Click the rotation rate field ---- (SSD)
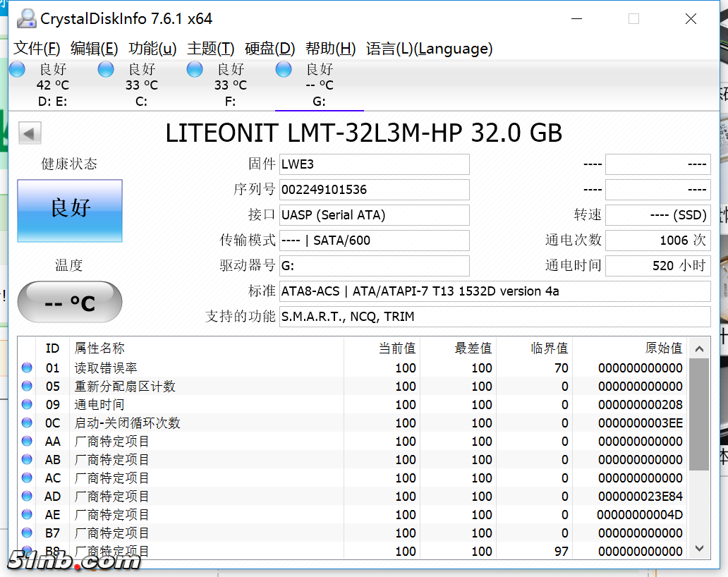728x577 pixels. (658, 215)
